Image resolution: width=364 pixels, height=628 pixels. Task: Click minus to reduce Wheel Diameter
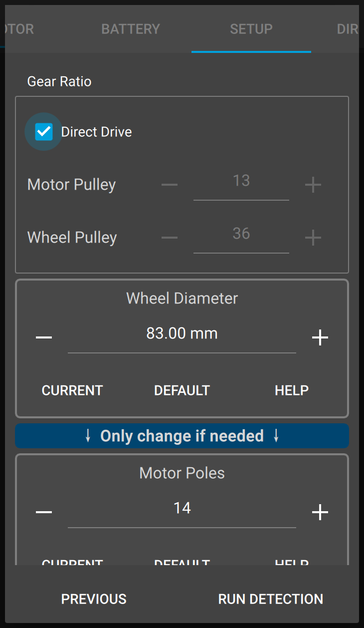pos(44,338)
